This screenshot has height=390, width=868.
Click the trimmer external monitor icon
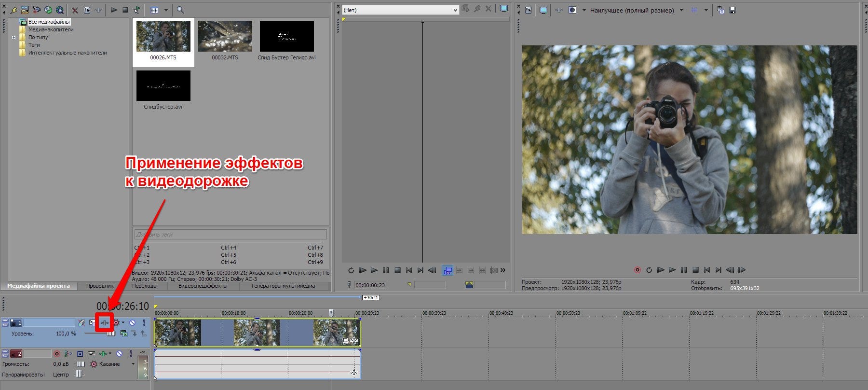[504, 9]
